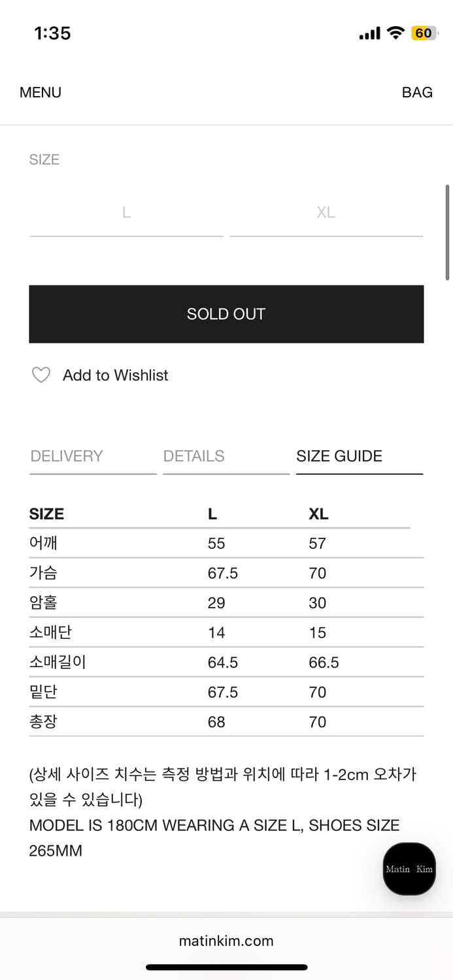453x980 pixels.
Task: Select size XL option
Action: pos(326,212)
